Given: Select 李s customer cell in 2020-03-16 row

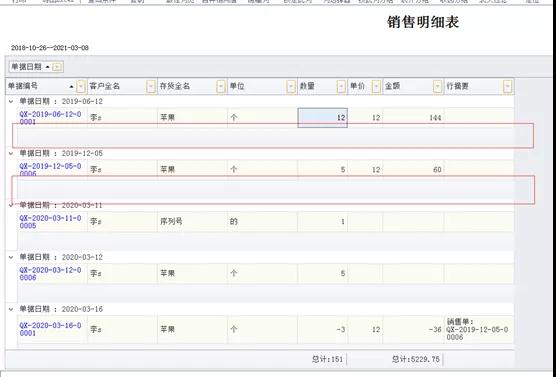Looking at the screenshot, I should pyautogui.click(x=122, y=329).
